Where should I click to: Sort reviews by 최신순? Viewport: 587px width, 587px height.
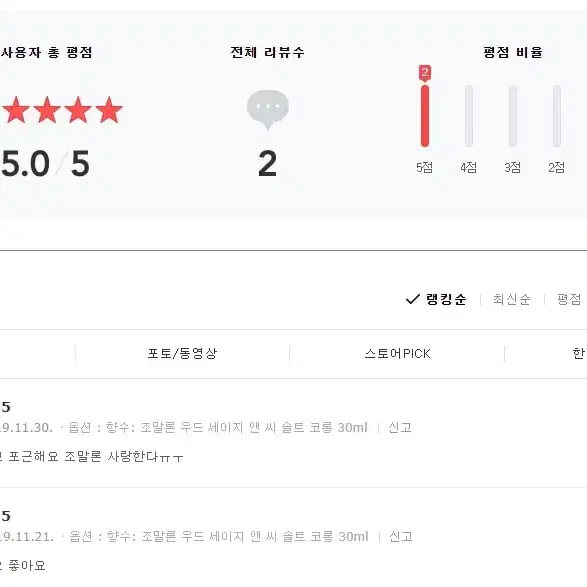(x=511, y=299)
